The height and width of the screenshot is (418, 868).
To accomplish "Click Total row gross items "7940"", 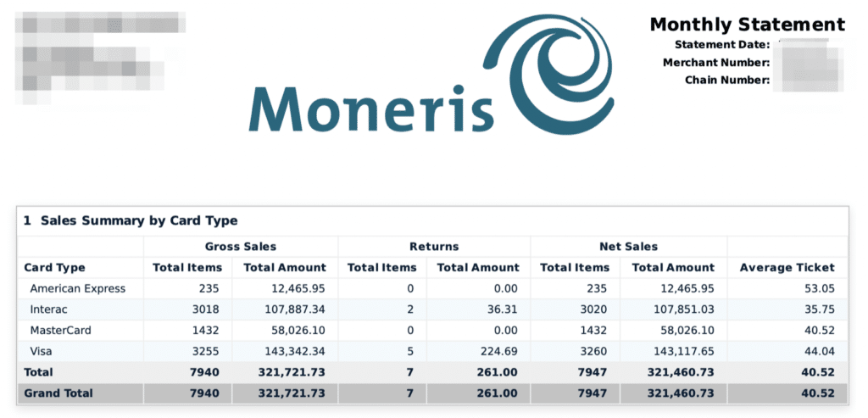I will pos(204,372).
